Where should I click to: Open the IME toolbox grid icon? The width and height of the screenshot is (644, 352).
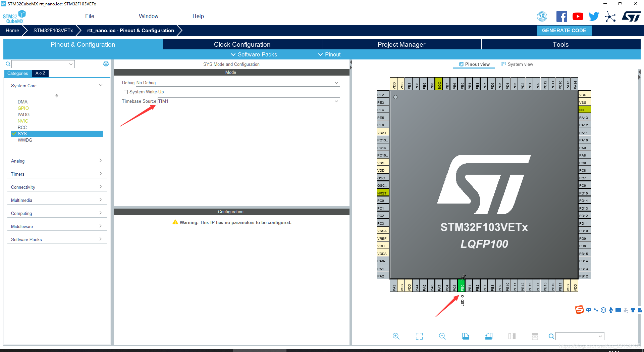640,310
